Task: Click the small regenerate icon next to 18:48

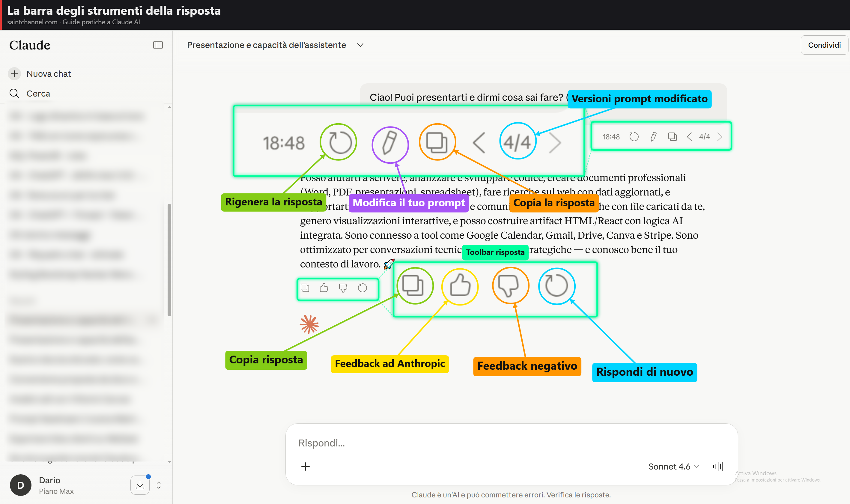Action: point(634,137)
